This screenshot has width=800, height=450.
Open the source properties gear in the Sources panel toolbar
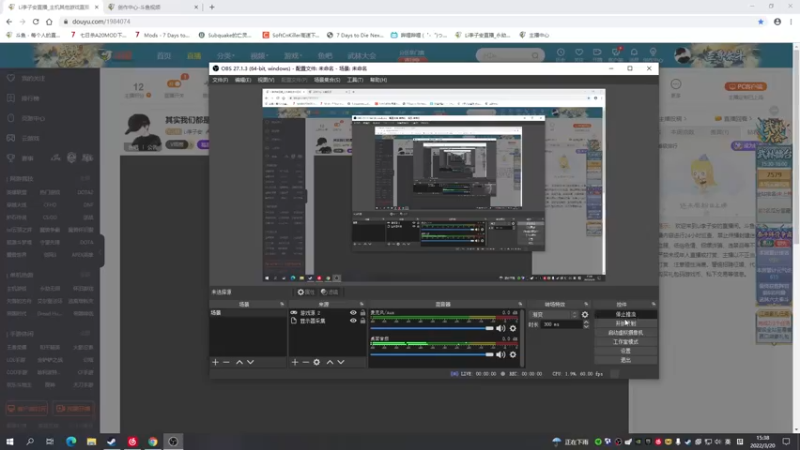317,362
